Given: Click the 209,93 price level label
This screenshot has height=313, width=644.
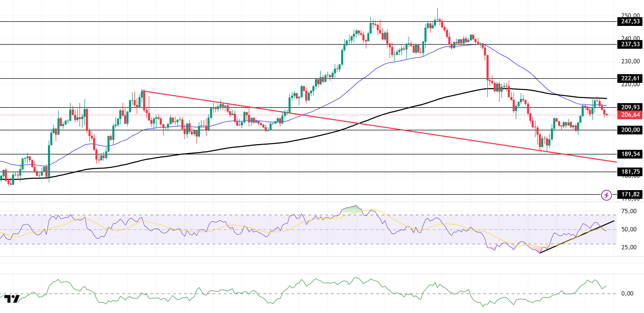Looking at the screenshot, I should click(x=630, y=107).
